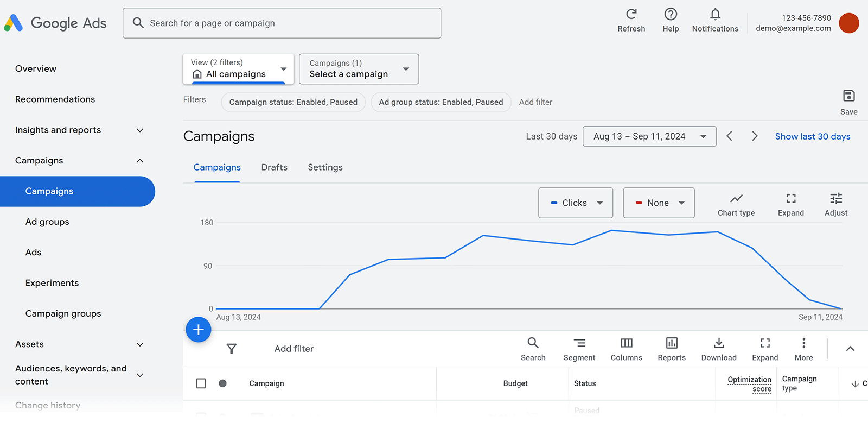868x422 pixels.
Task: Switch to the Drafts tab
Action: (x=275, y=167)
